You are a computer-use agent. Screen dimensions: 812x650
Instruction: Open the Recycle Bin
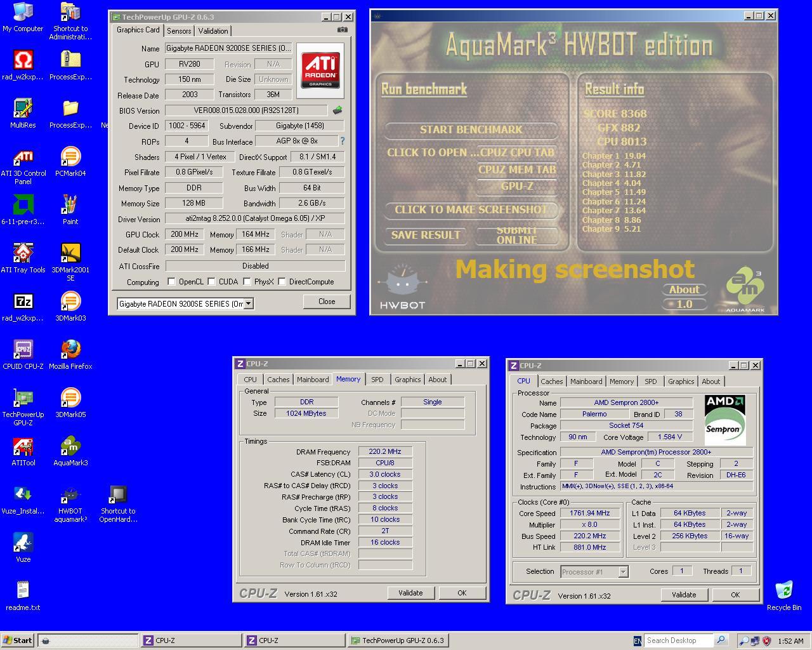click(784, 596)
